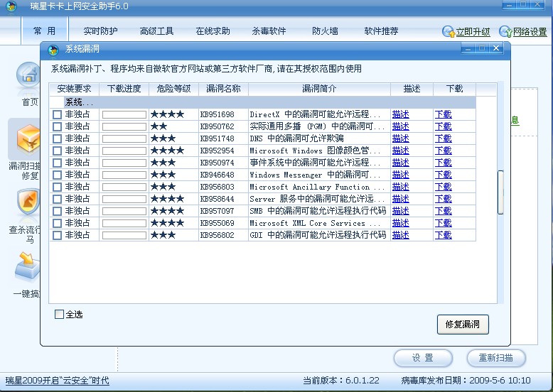Click the 当前版本：6.0.1.22 status text

pos(341,381)
